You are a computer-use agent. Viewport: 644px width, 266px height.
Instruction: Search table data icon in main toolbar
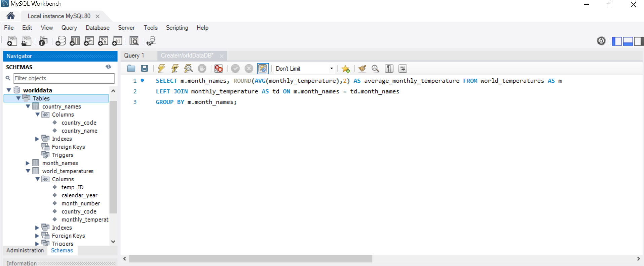pyautogui.click(x=134, y=41)
